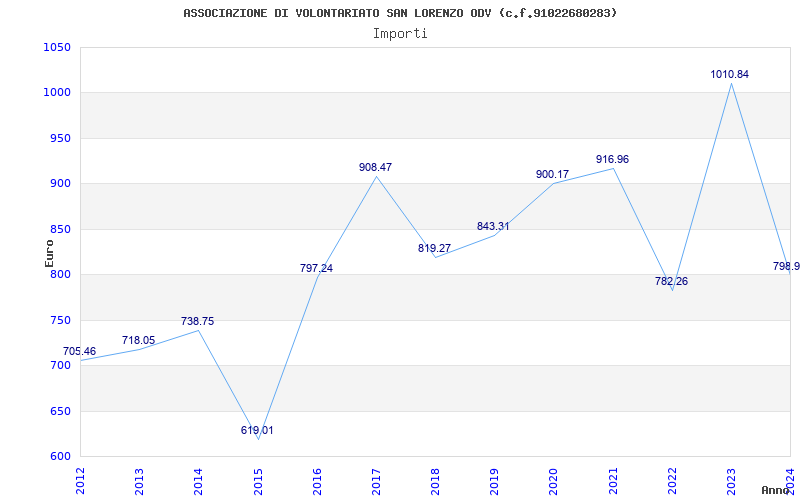
Task: Click the 2021 x-axis year
Action: pos(613,481)
